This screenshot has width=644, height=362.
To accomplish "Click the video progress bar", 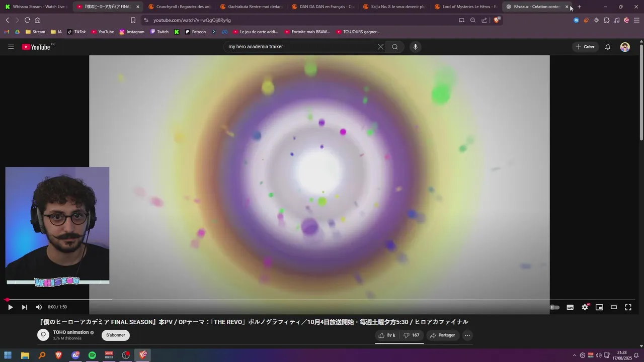I will coord(320,300).
